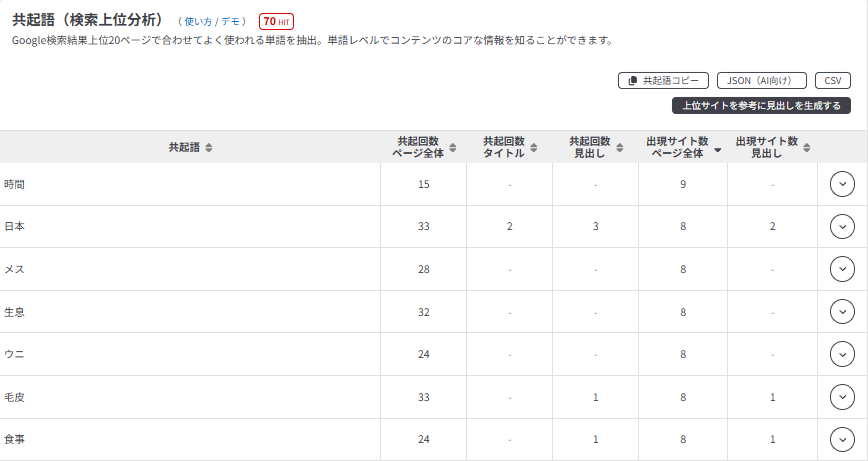Sort table by 共起語 column icon
Image resolution: width=868 pixels, height=461 pixels.
[x=208, y=147]
